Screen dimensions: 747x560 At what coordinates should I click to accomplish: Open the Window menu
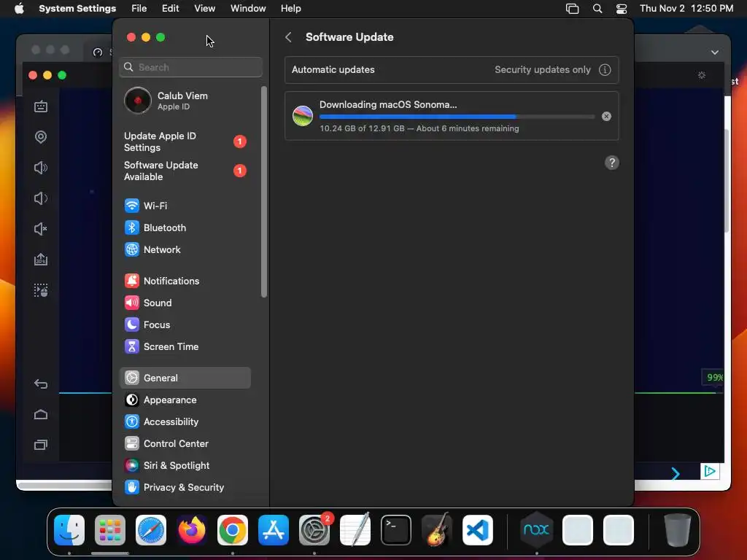click(248, 9)
